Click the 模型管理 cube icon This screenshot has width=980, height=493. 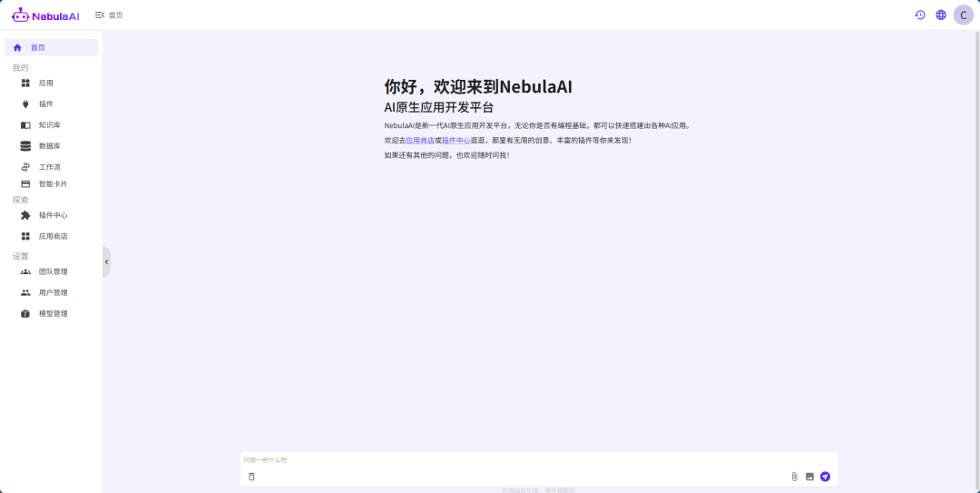click(25, 313)
